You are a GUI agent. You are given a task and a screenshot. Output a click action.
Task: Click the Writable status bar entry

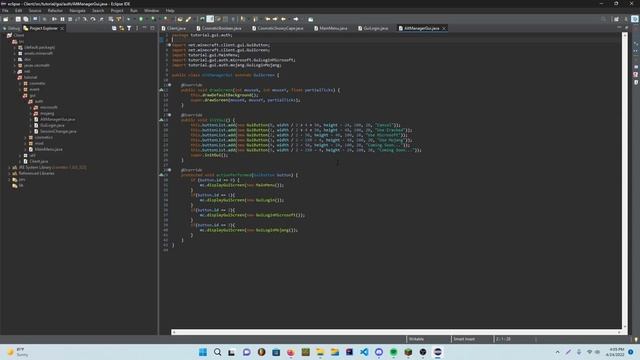tap(417, 339)
